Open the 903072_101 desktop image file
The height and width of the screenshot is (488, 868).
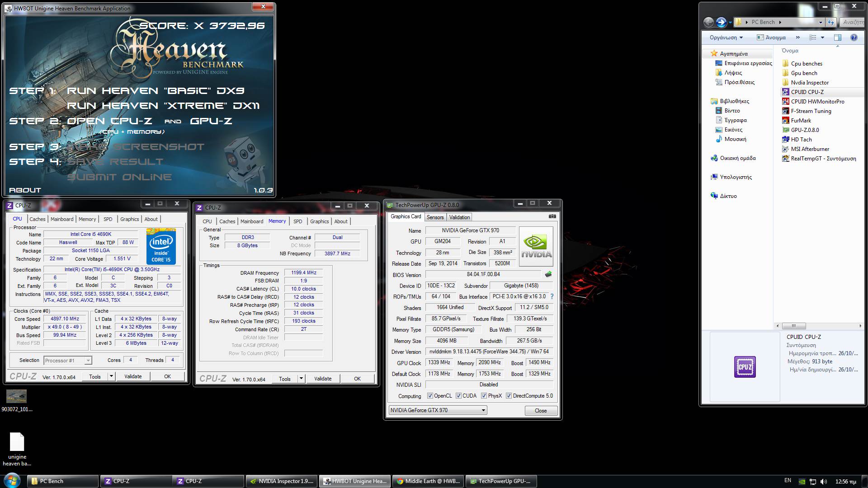coord(17,401)
